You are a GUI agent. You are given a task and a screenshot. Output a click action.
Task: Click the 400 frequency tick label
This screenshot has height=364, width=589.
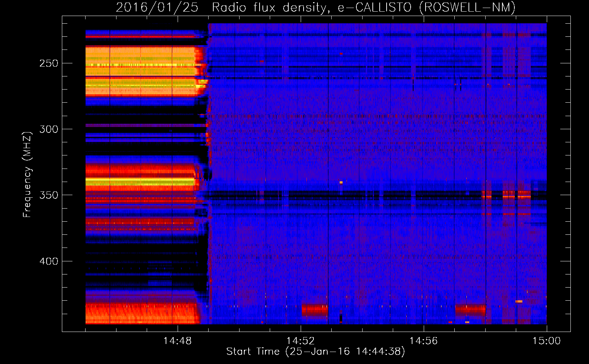click(x=49, y=261)
